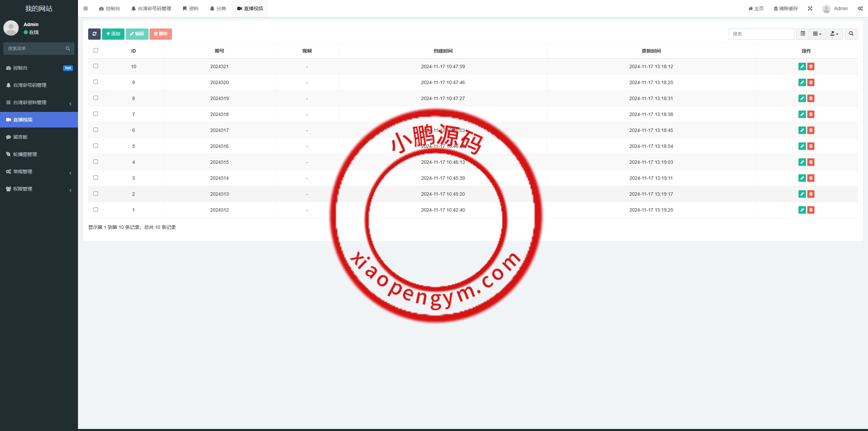Click red delete icon for period 2024317

coord(811,130)
